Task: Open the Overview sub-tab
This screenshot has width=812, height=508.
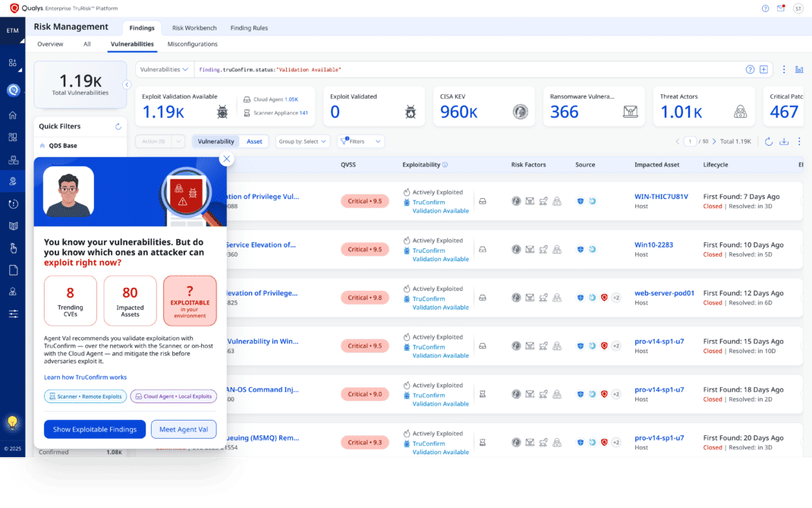Action: point(50,44)
